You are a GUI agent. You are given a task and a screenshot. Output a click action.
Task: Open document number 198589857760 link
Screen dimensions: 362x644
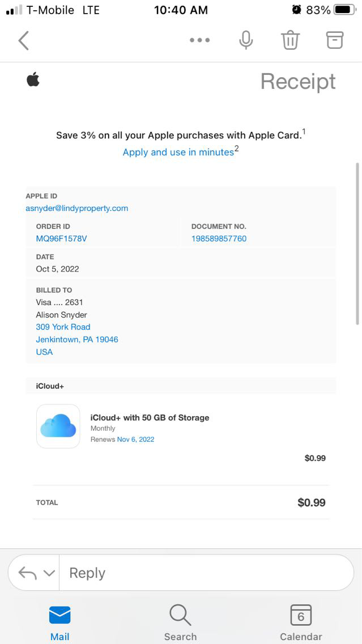tap(219, 239)
